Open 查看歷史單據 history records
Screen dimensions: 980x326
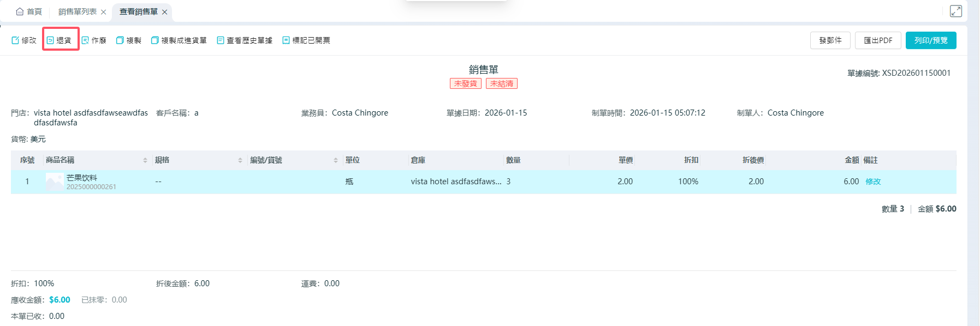tap(221, 40)
